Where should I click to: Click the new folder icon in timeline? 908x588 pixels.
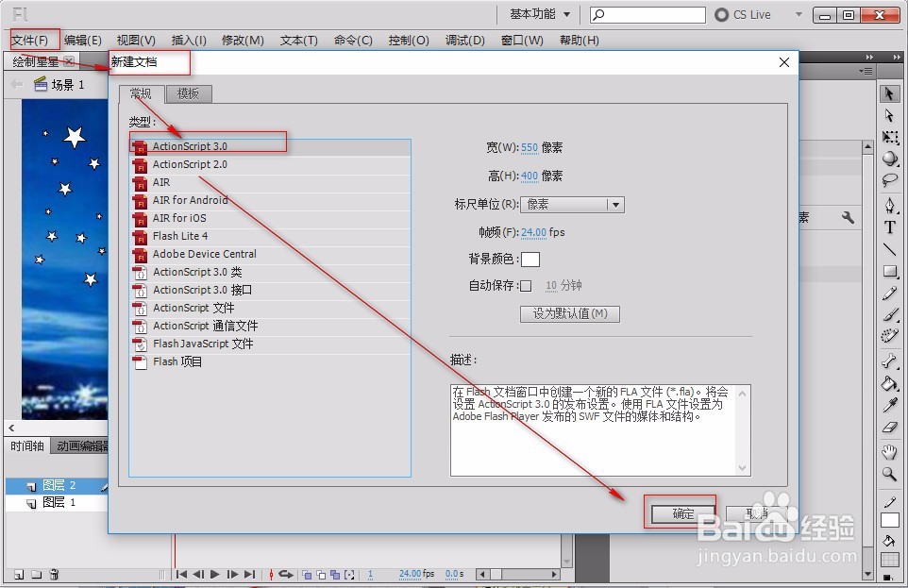(37, 574)
